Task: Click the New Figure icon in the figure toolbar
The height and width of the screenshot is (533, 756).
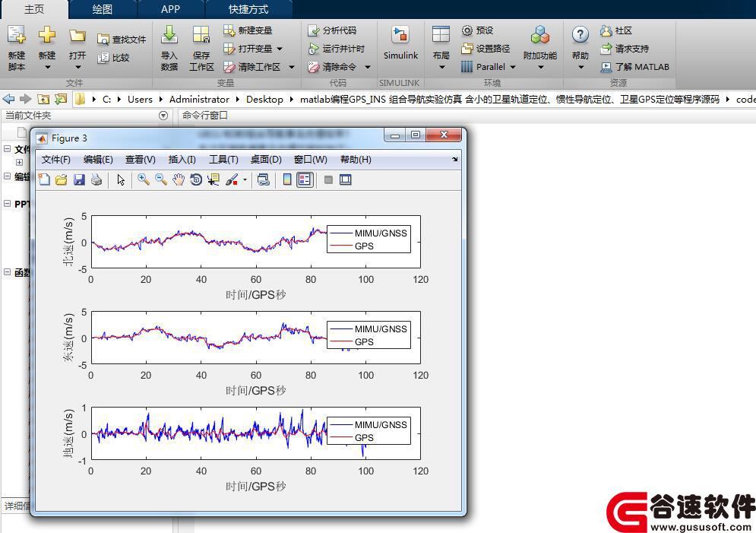Action: [x=44, y=180]
